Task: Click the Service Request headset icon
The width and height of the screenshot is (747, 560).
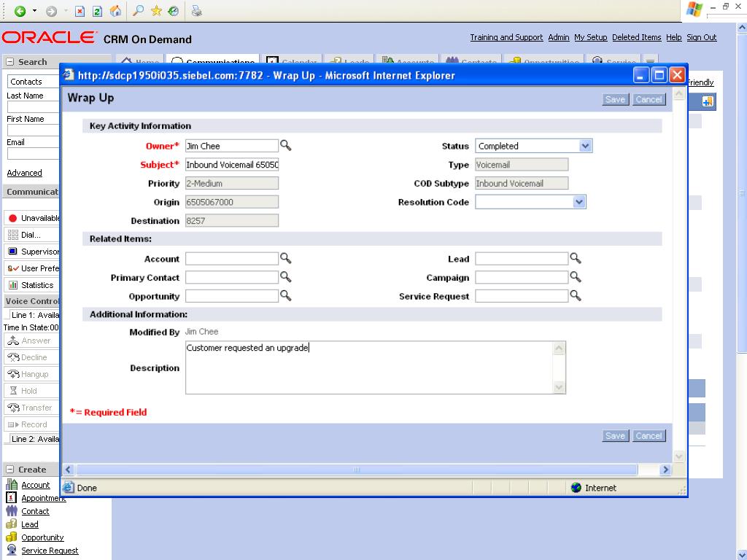Action: tap(12, 550)
